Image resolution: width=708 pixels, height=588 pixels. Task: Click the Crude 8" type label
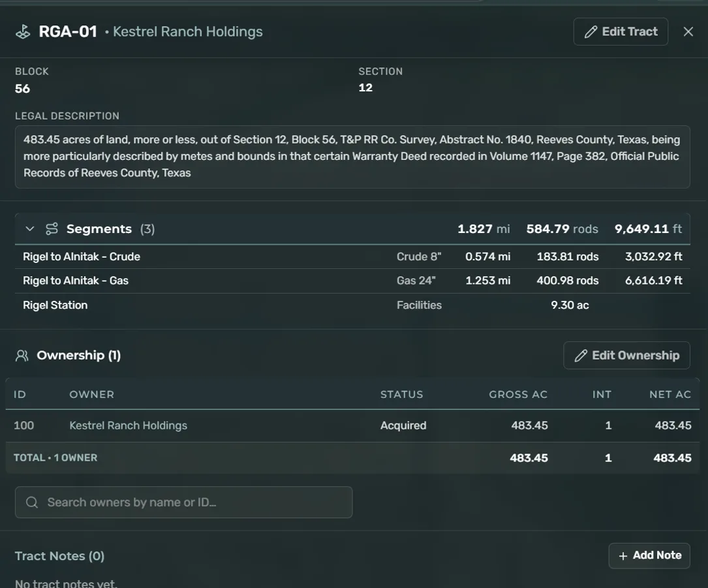coord(418,256)
